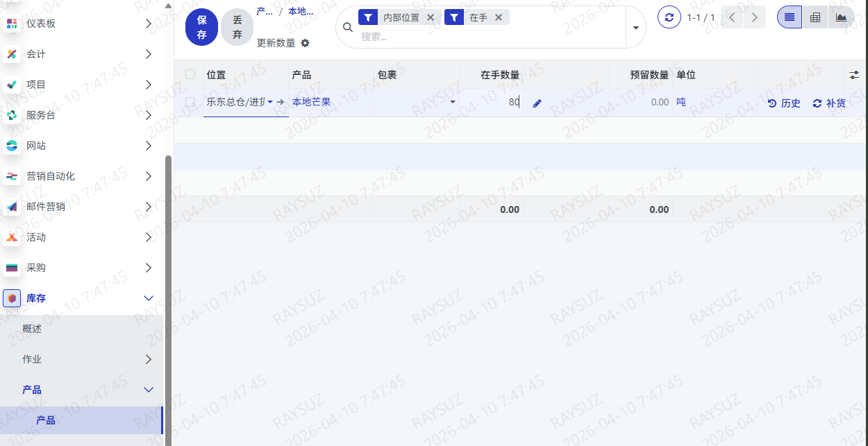Screen dimensions: 868x446
Task: Open the 服务台 app icon
Action: point(12,115)
